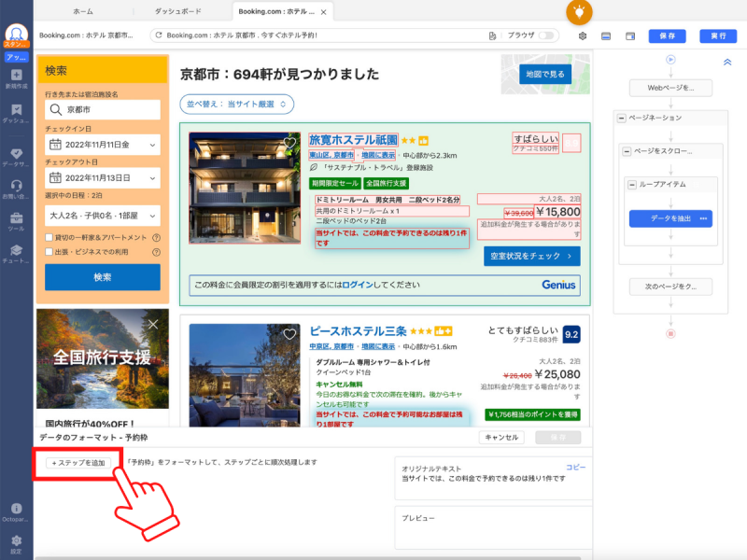
Task: Click 地図に表示 link for ピースホステル三条
Action: tap(378, 346)
